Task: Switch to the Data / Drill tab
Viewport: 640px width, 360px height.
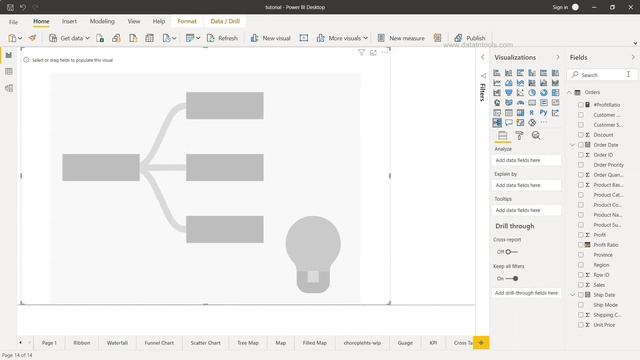Action: 225,21
